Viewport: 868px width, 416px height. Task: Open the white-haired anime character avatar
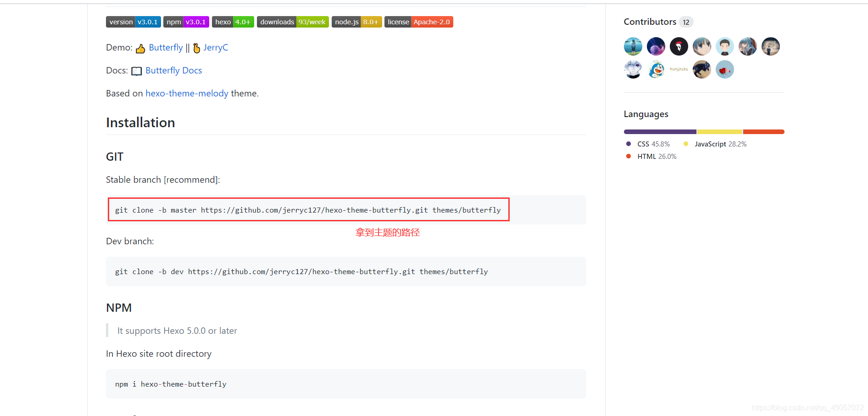click(633, 69)
